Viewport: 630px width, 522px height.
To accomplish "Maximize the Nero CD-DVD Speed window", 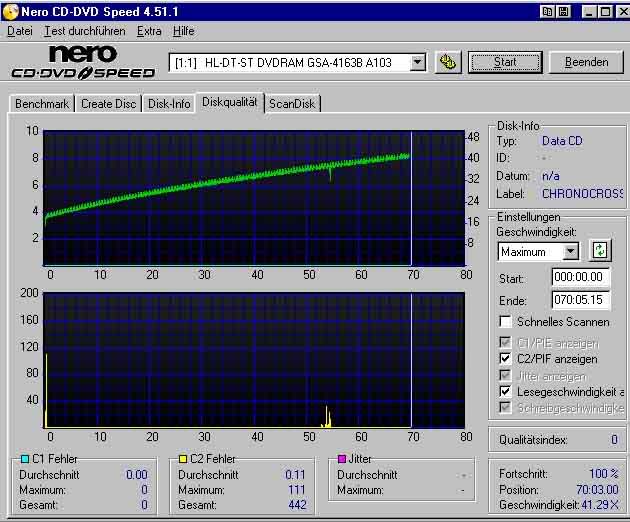I will point(605,12).
